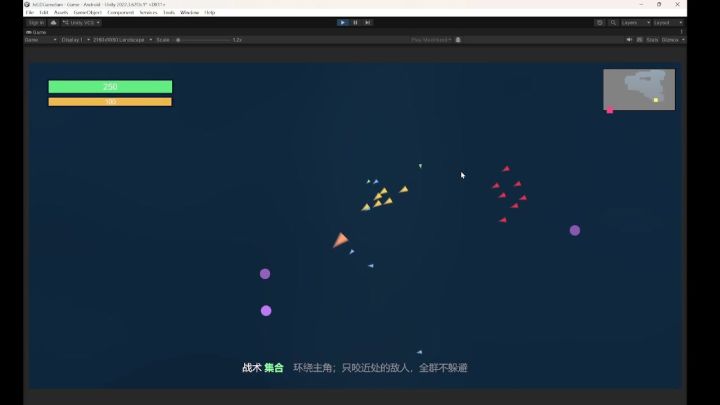This screenshot has width=720, height=405.
Task: Expand the Unity VCS dropdown
Action: click(81, 22)
